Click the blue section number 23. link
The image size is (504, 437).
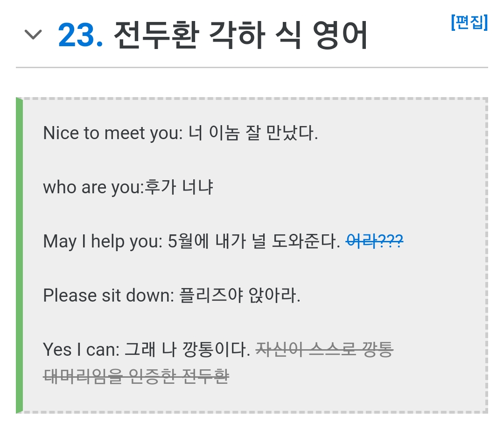click(x=80, y=35)
